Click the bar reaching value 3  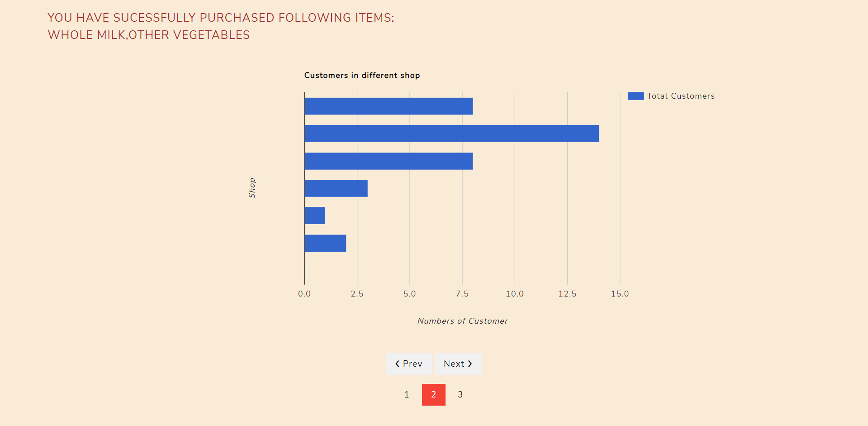(x=336, y=188)
